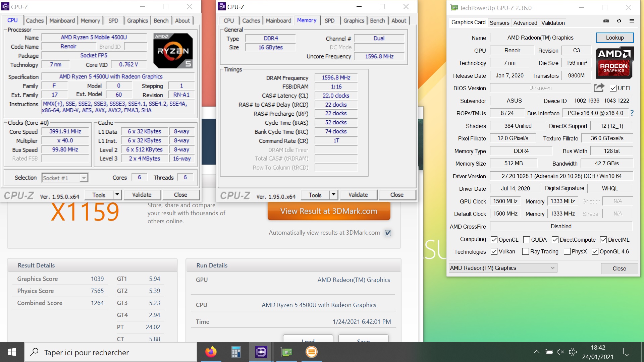Open Socket #1 selection dropdown

(x=65, y=178)
